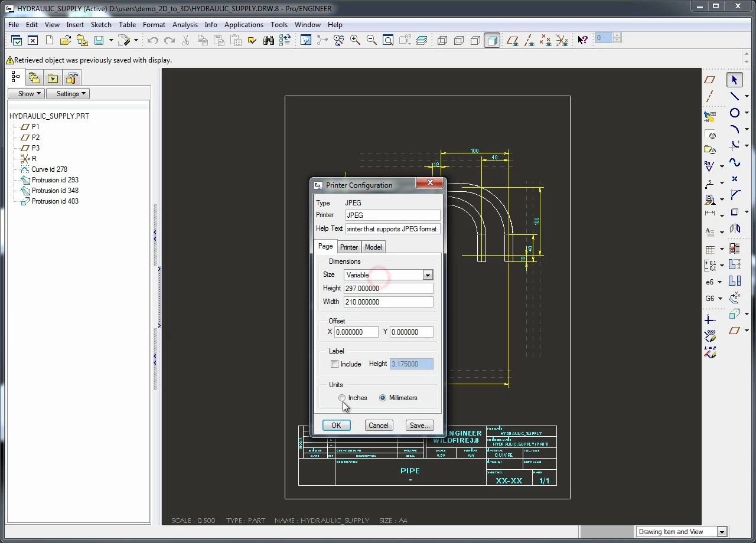The image size is (756, 543).
Task: Switch to the Printer tab
Action: tap(348, 247)
